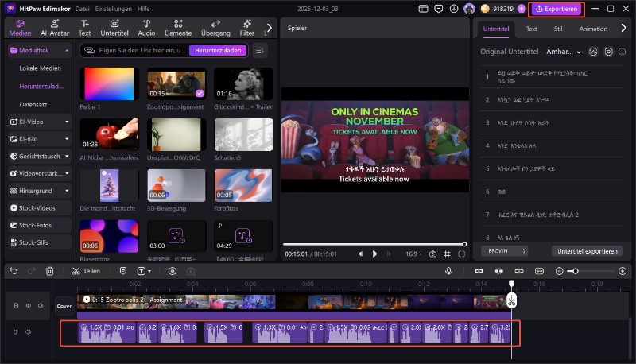Select the Glückskind Trailer thumbnail
This screenshot has height=364, width=636.
(243, 83)
